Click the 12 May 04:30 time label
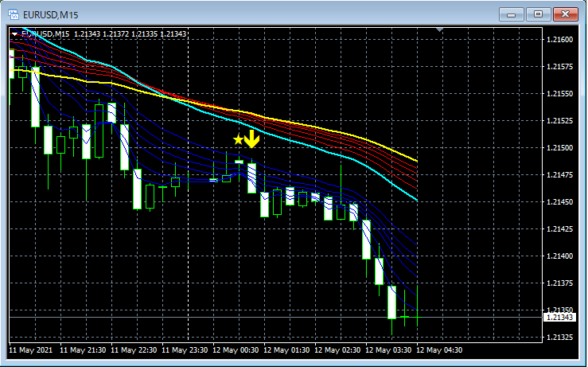This screenshot has height=367, width=588. coord(439,350)
